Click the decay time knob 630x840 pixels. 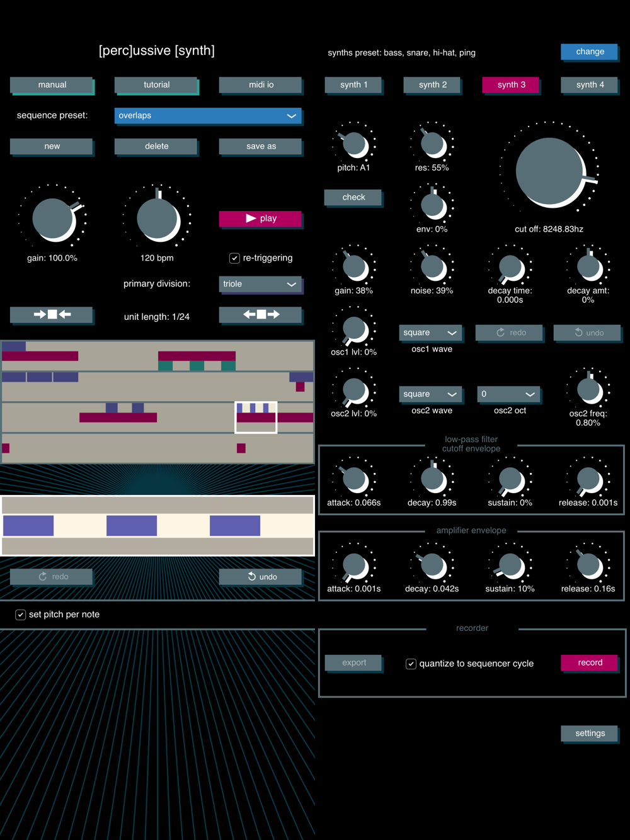pos(511,267)
